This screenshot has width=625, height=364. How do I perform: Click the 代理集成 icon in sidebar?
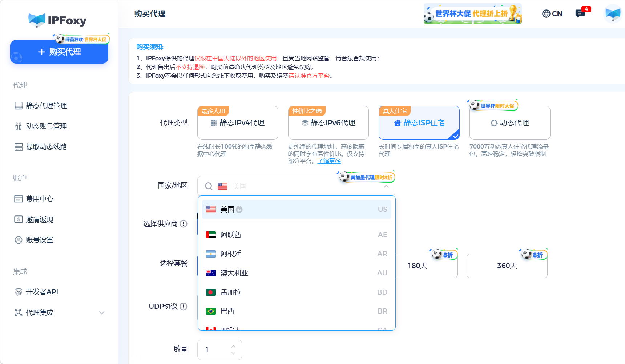click(19, 312)
